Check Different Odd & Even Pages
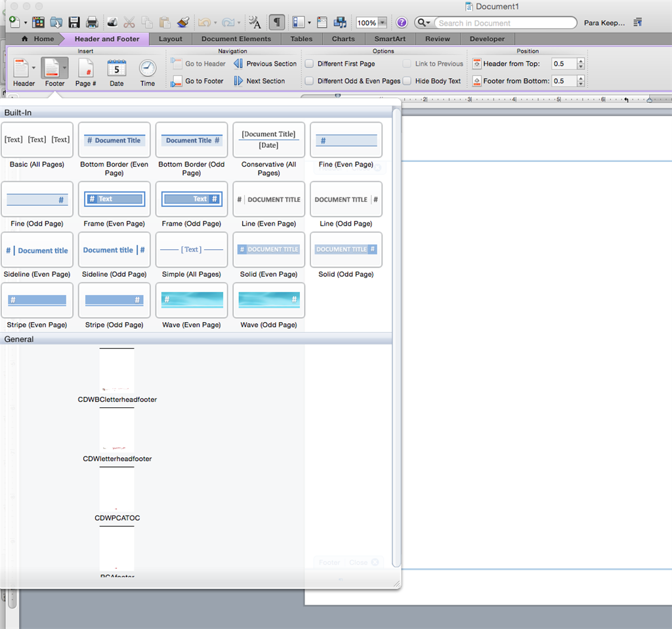The width and height of the screenshot is (672, 629). click(x=309, y=81)
